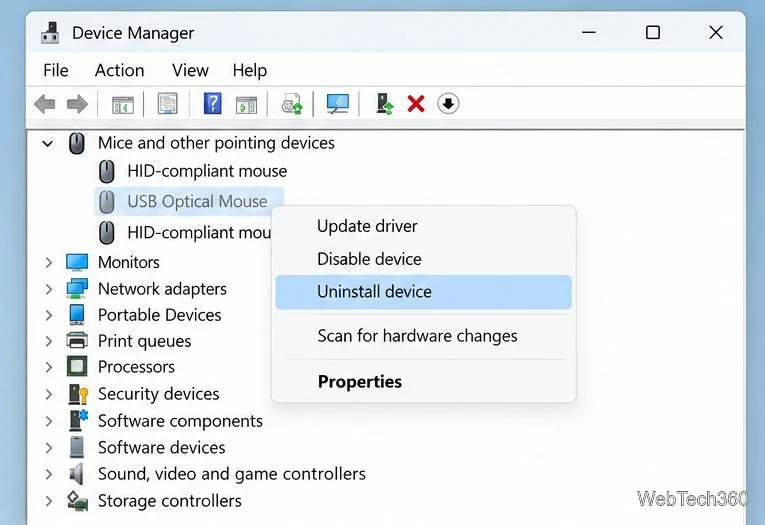Click the Device Manager title bar icon
This screenshot has height=525, width=765.
(50, 33)
